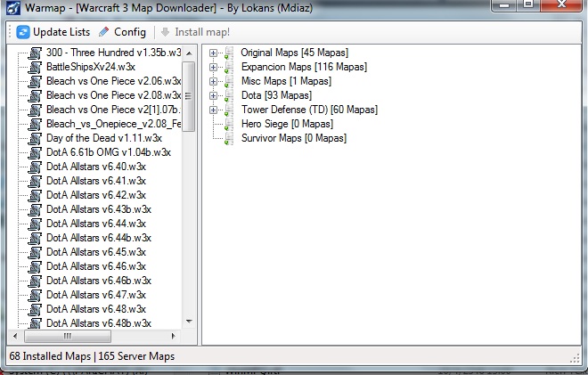Select Tower Defense (TD) [60 Mapas] category
The image size is (588, 375).
pyautogui.click(x=309, y=110)
